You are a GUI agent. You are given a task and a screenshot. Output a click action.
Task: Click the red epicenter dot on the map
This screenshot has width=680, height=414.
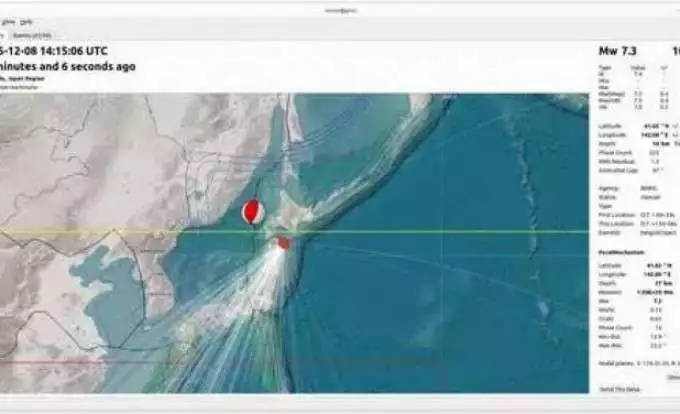click(283, 243)
